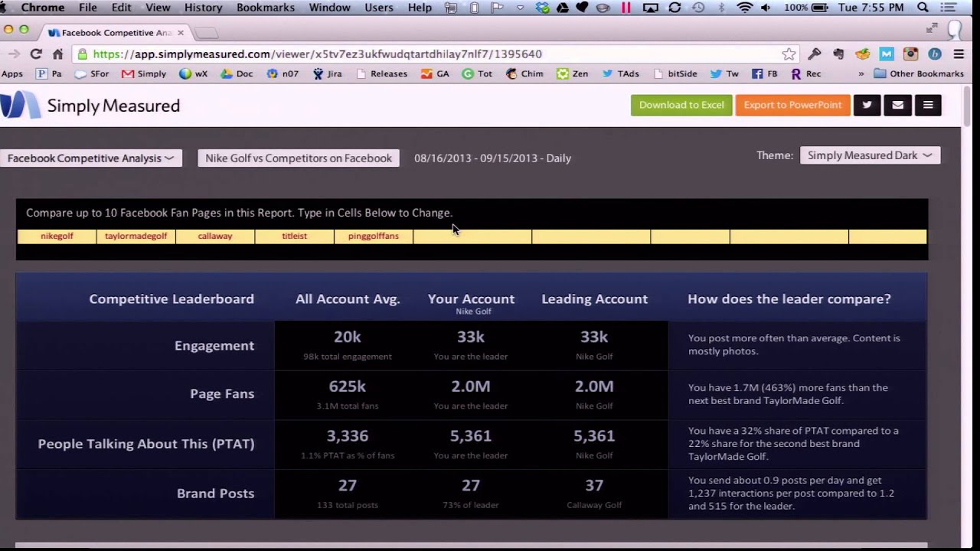The height and width of the screenshot is (551, 980).
Task: Edit the callaway cell
Action: pyautogui.click(x=215, y=236)
